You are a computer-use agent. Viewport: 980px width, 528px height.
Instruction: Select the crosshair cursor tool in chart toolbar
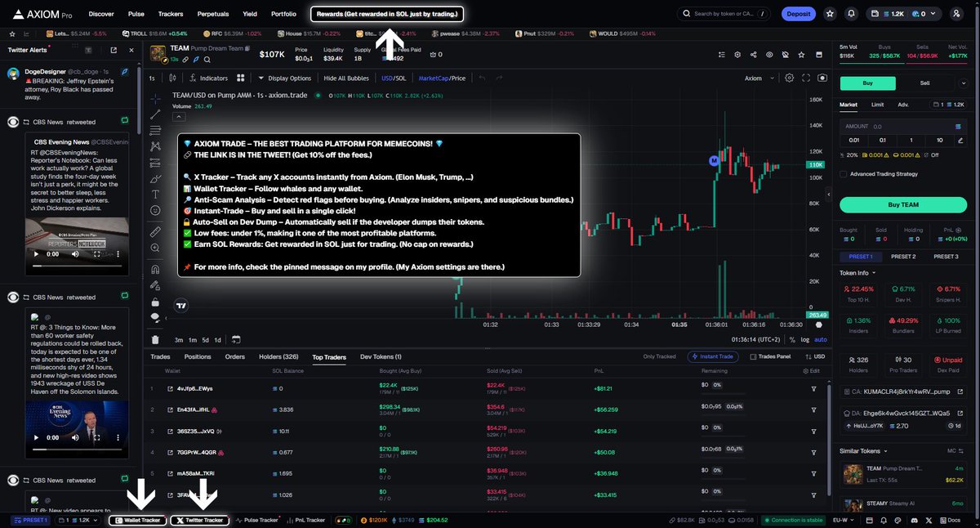(x=155, y=98)
